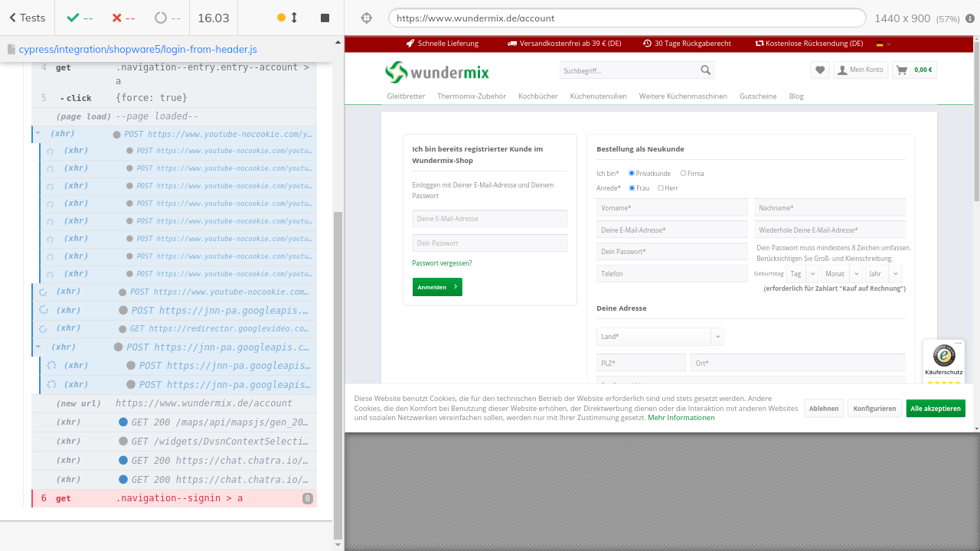980x551 pixels.
Task: Click the stop test run icon
Action: [x=325, y=18]
